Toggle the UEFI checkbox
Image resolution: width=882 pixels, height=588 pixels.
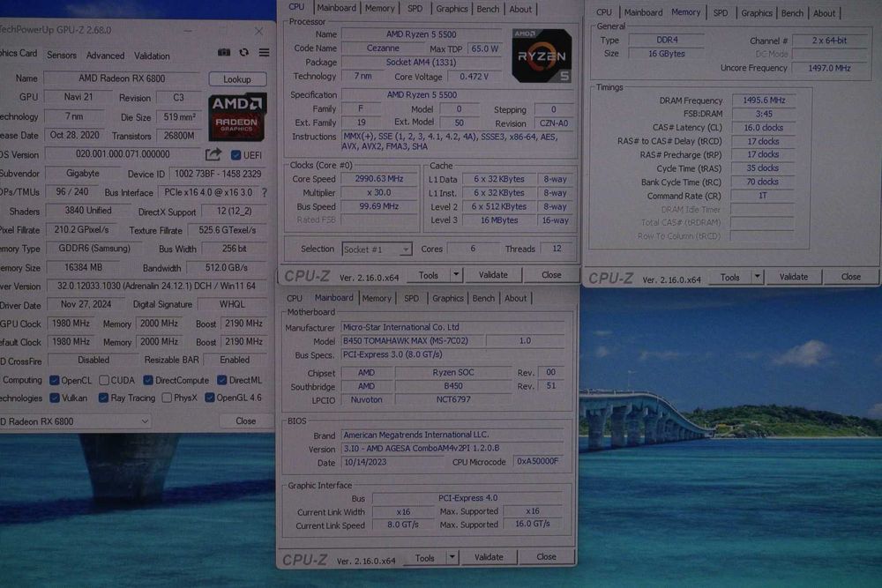point(236,154)
